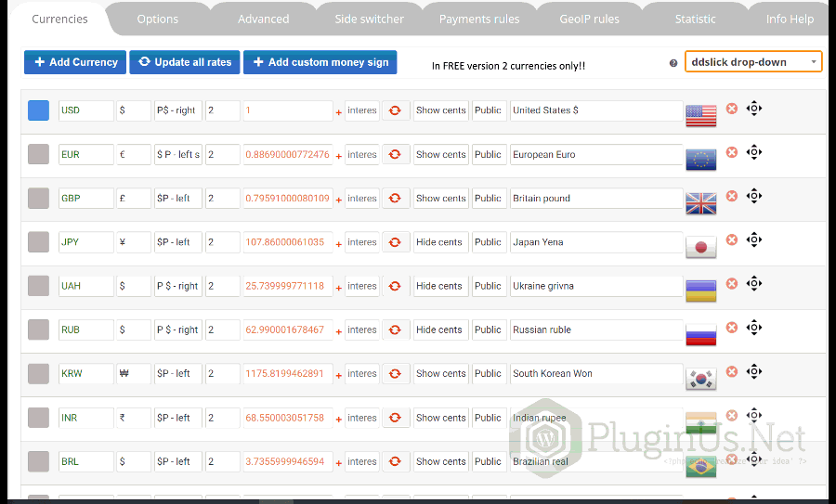Refresh the JPY exchange rate
836x504 pixels.
tap(395, 242)
